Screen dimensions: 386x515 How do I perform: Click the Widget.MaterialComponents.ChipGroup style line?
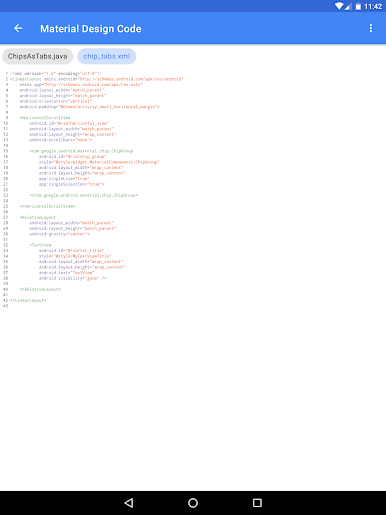[99, 162]
